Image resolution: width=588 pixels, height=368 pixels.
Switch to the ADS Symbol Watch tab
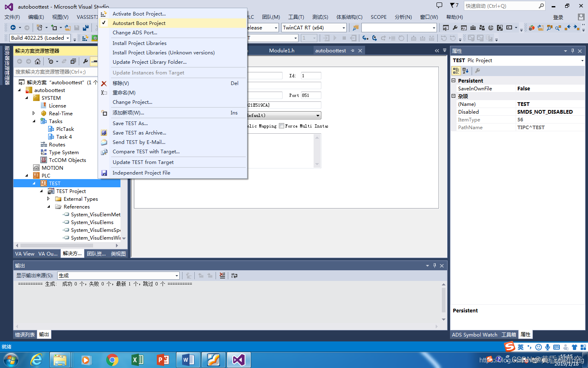tap(474, 334)
